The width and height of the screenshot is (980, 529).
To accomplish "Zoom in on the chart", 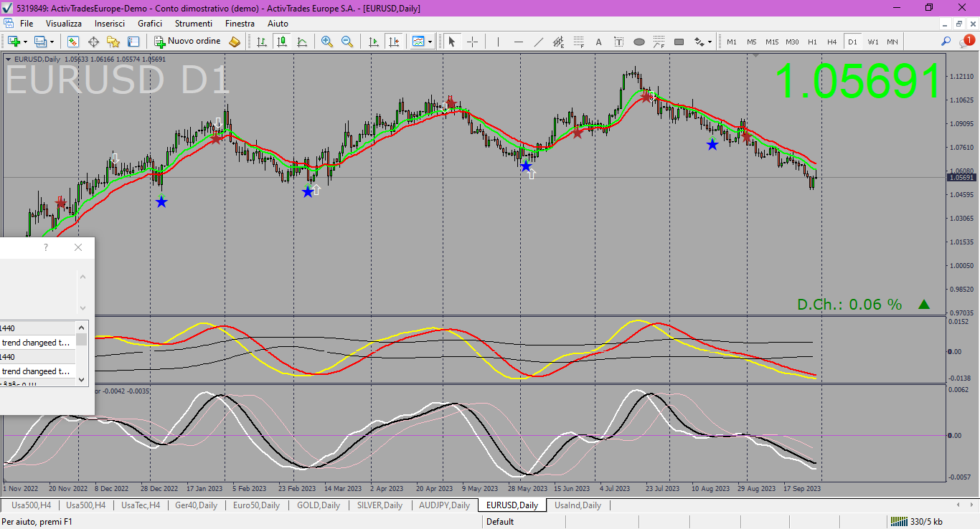I will coord(327,42).
